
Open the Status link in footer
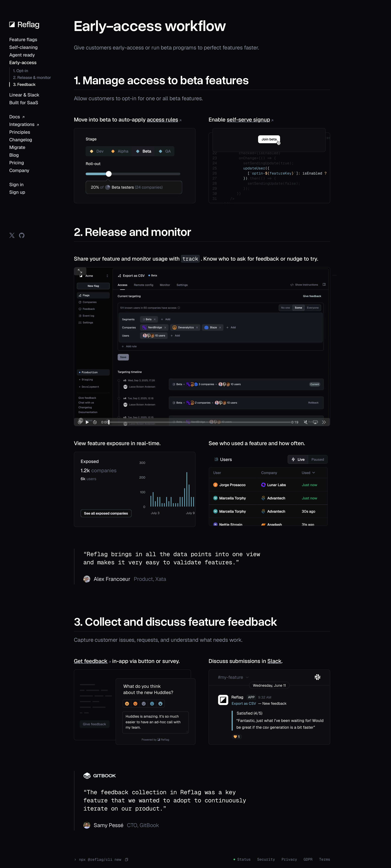coord(242,859)
